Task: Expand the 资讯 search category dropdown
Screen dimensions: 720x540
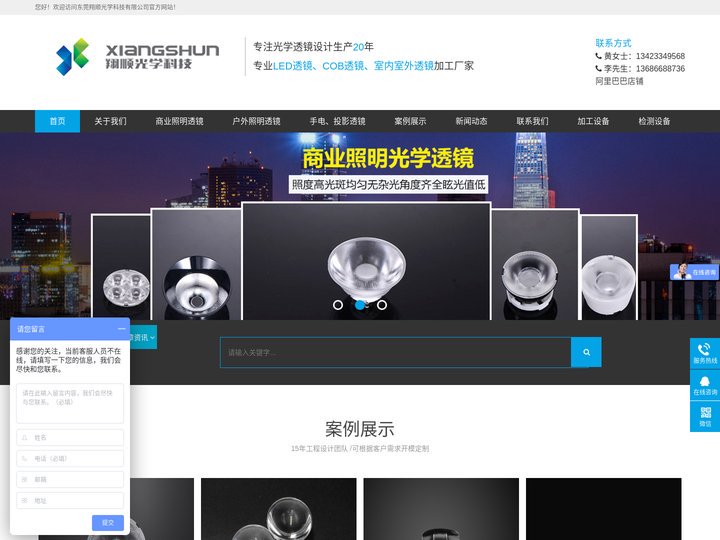Action: 143,337
